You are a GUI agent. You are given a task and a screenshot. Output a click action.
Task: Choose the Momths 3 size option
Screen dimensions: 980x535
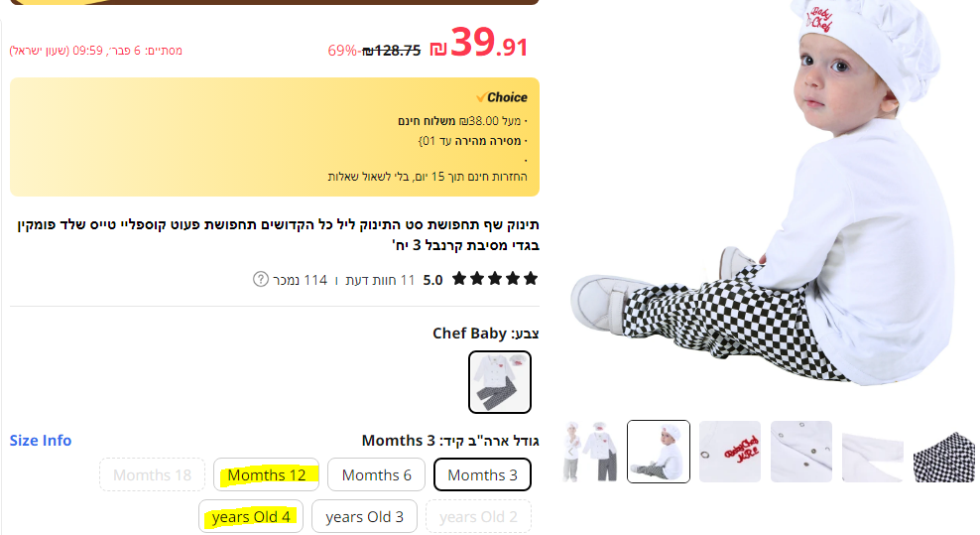coord(482,474)
